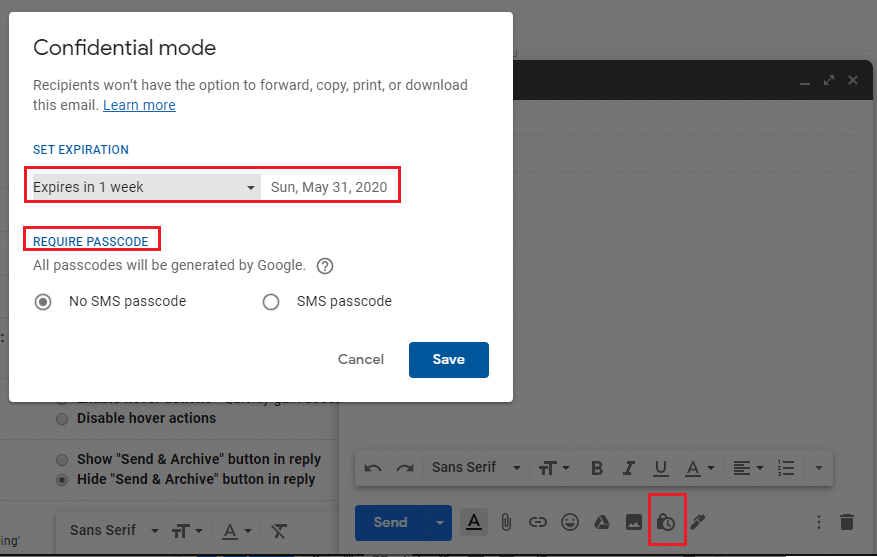Select Show "Send & Archive" button in reply
The width and height of the screenshot is (877, 557).
(62, 460)
